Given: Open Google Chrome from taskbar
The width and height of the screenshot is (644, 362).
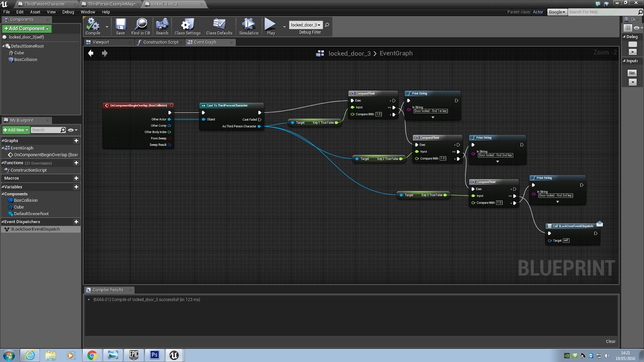Looking at the screenshot, I should (92, 355).
